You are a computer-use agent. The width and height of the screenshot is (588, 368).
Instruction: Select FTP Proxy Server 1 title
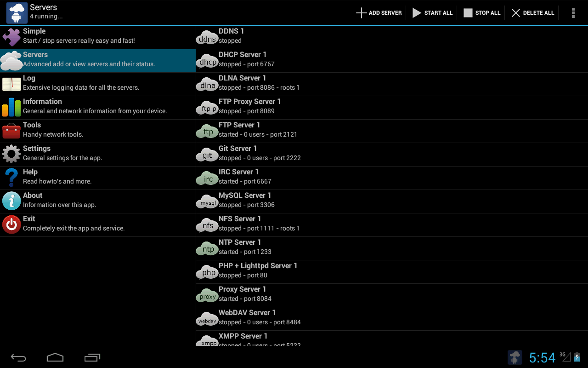[249, 101]
